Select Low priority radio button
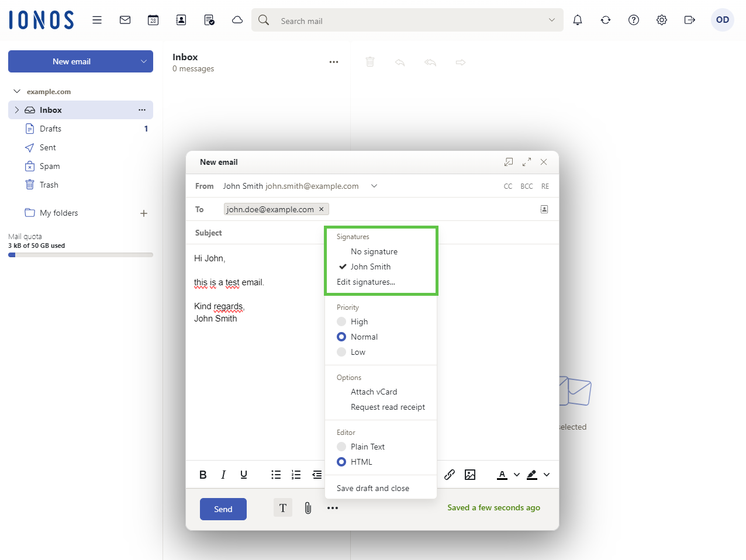Image resolution: width=746 pixels, height=560 pixels. point(342,352)
